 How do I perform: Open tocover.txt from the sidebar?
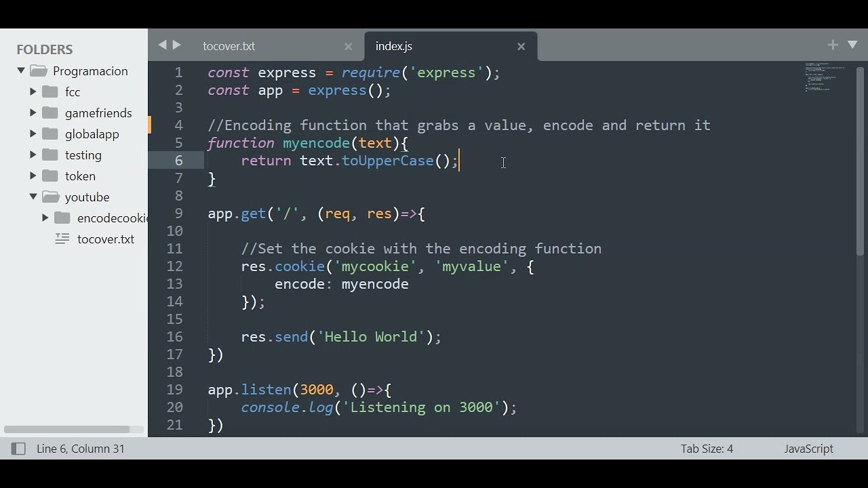[106, 239]
